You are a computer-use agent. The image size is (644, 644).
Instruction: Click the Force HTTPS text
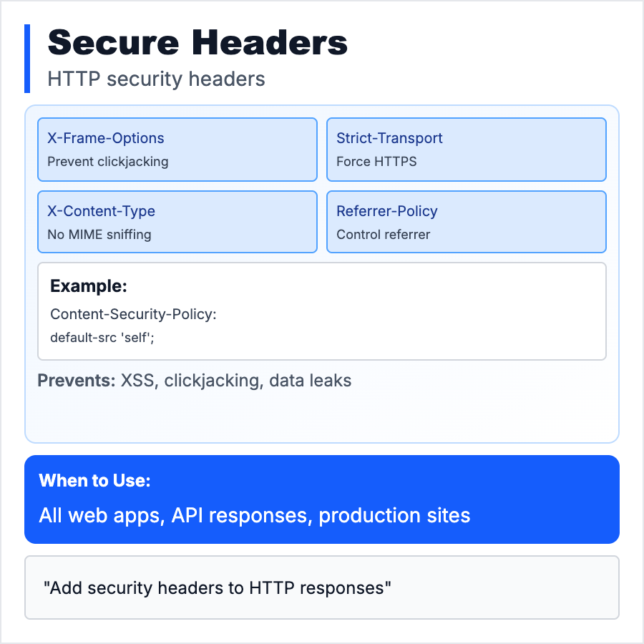tap(376, 162)
